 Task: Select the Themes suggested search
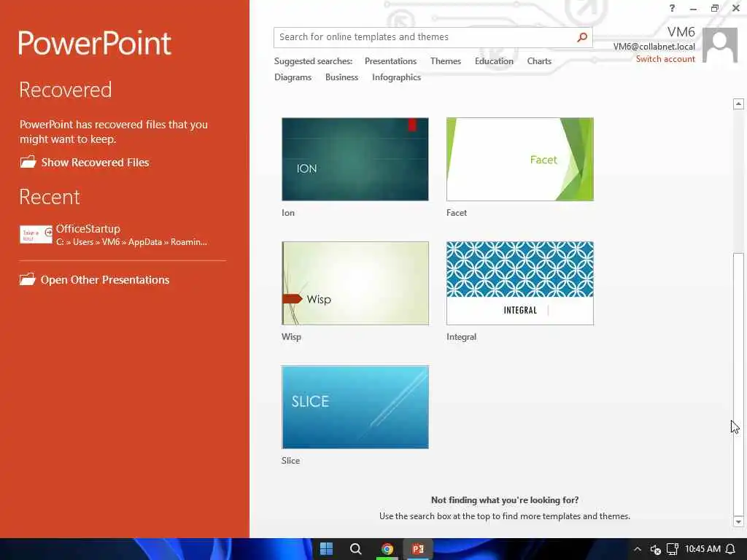[446, 61]
